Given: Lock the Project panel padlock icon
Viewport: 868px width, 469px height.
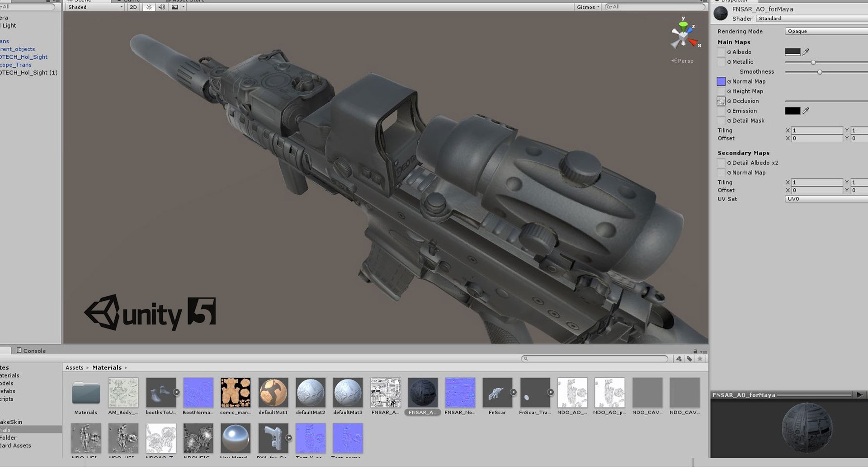Looking at the screenshot, I should point(695,351).
